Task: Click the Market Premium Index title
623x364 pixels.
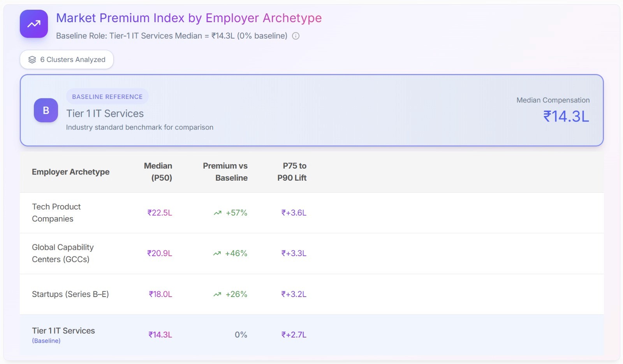Action: 188,18
